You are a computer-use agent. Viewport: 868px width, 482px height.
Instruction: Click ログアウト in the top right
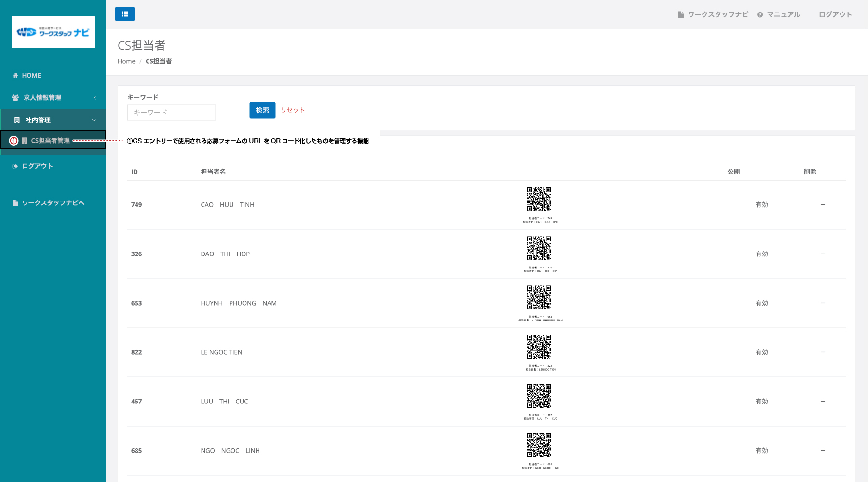coord(835,14)
